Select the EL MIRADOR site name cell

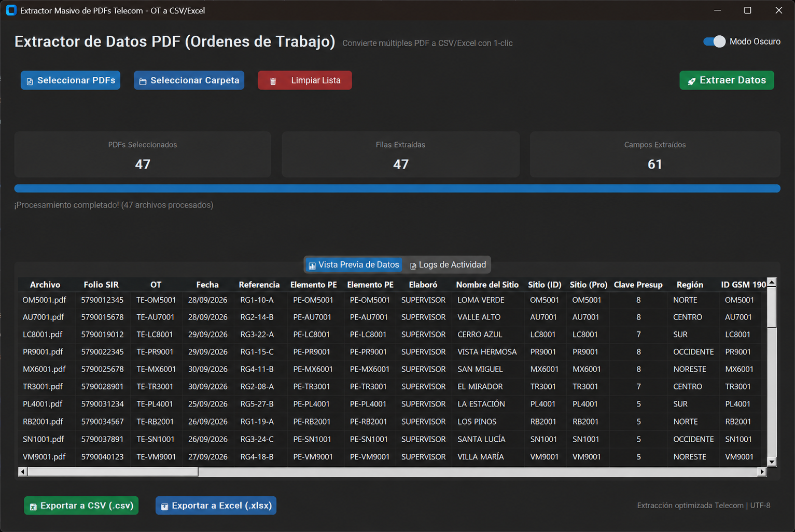[480, 386]
